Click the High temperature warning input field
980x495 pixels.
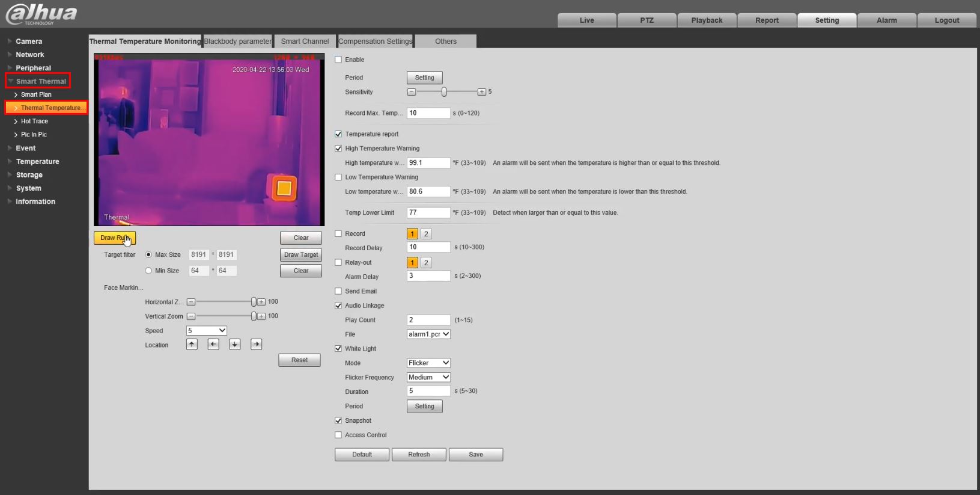tap(428, 163)
